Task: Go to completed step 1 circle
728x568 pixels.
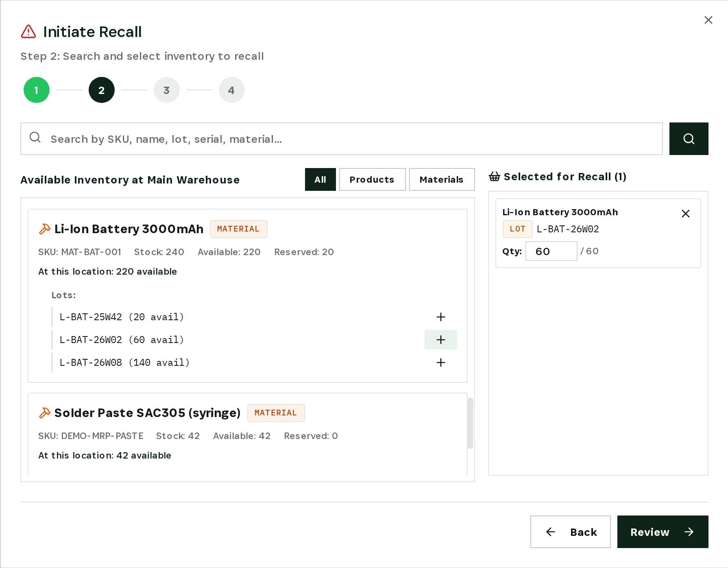Action: tap(37, 90)
